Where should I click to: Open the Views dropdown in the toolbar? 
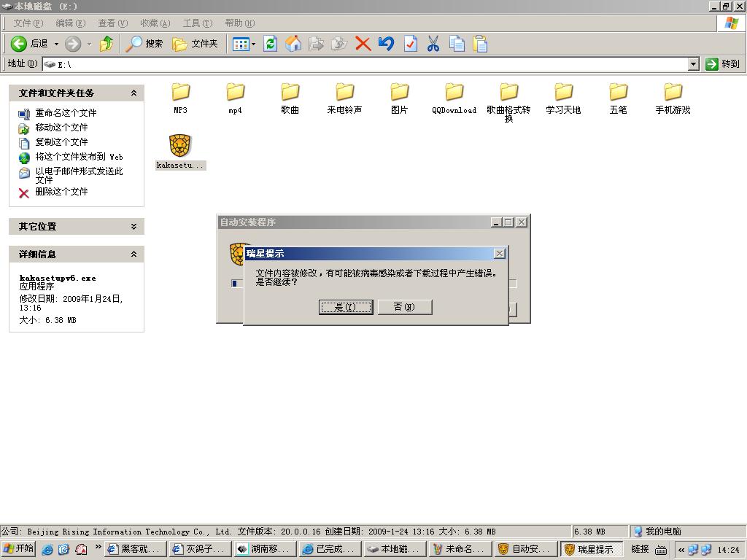coord(244,44)
